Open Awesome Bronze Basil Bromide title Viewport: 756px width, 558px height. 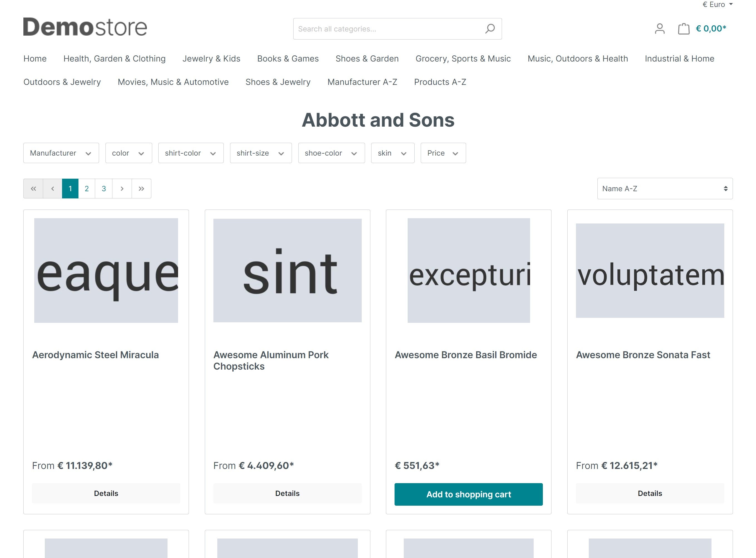[466, 355]
